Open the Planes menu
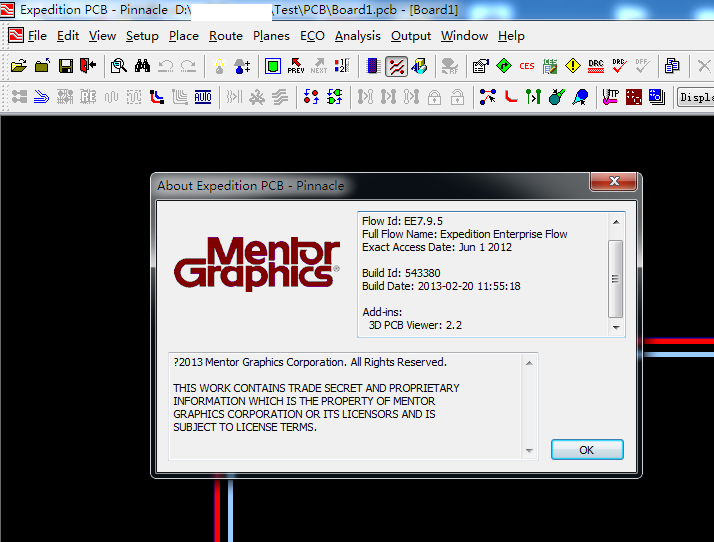 pyautogui.click(x=271, y=36)
